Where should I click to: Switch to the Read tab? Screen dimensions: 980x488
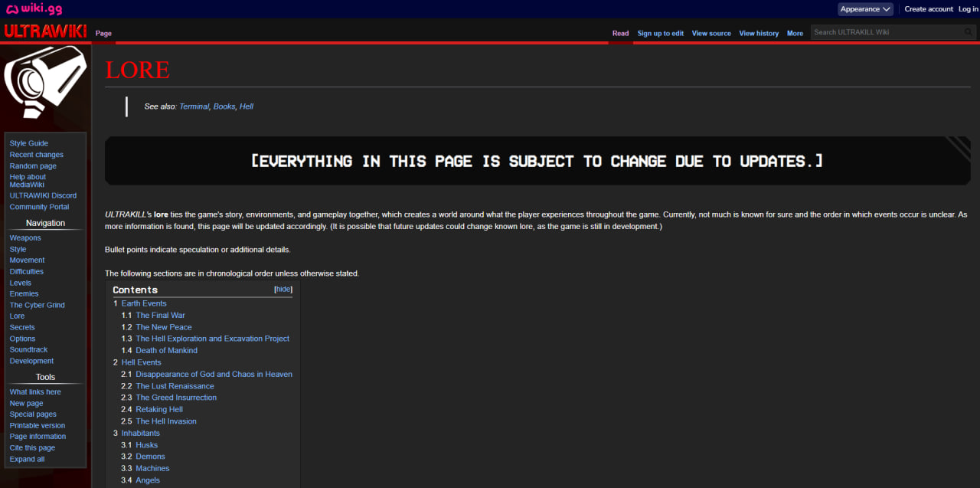tap(620, 33)
